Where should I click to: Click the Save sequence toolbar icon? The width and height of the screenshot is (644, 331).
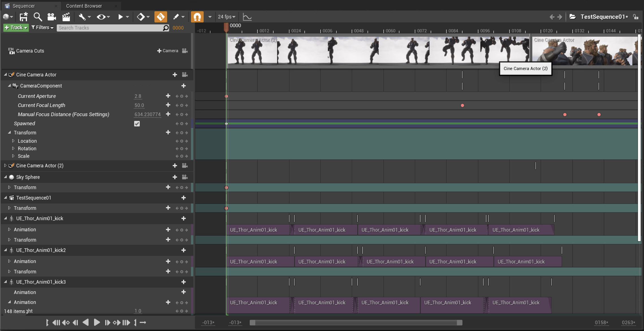(23, 17)
